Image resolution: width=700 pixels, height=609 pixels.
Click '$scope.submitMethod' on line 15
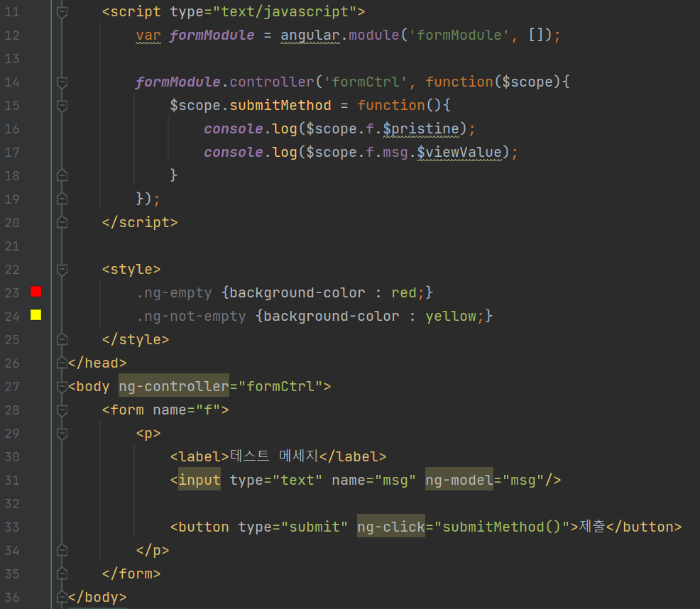tap(251, 106)
